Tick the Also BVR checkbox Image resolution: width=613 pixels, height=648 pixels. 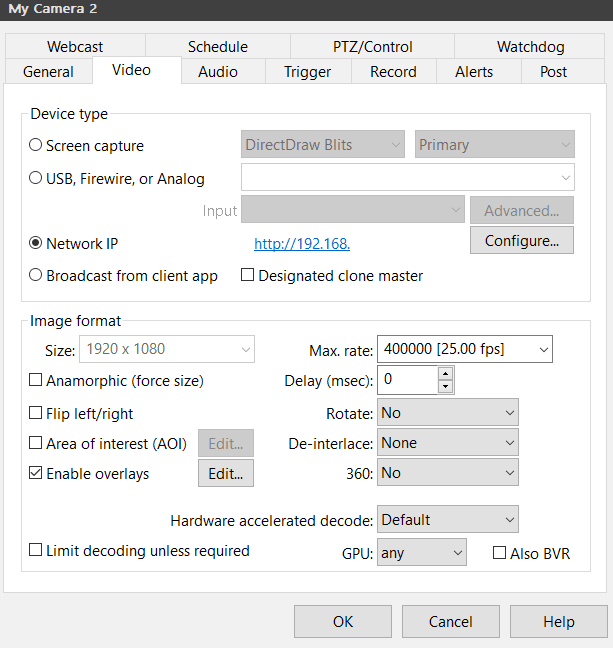pos(500,553)
